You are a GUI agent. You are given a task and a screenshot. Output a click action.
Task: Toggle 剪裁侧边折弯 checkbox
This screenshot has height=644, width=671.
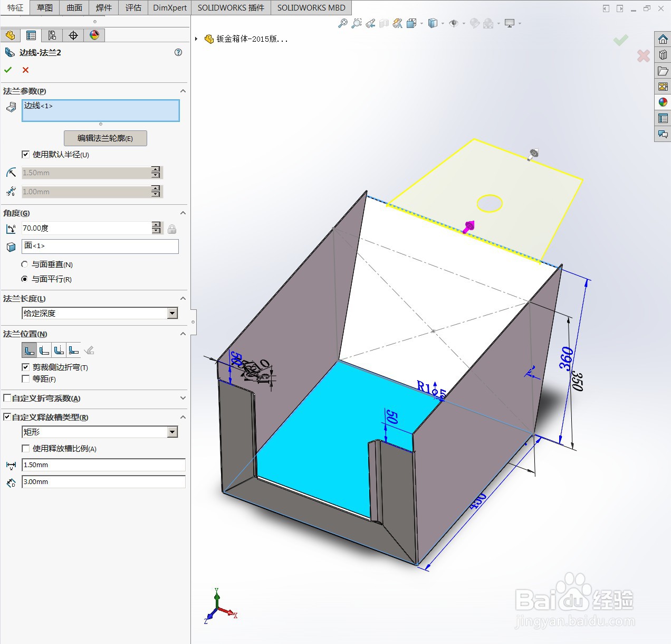(25, 367)
